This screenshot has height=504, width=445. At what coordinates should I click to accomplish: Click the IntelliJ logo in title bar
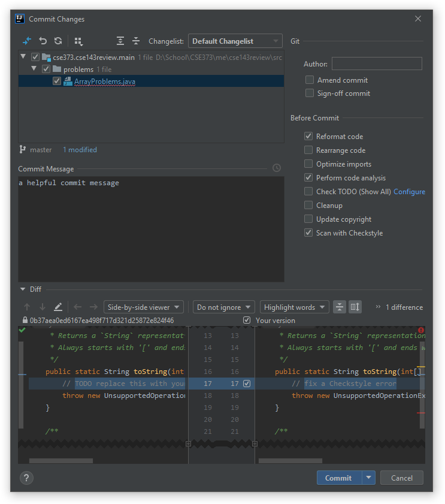pyautogui.click(x=20, y=19)
